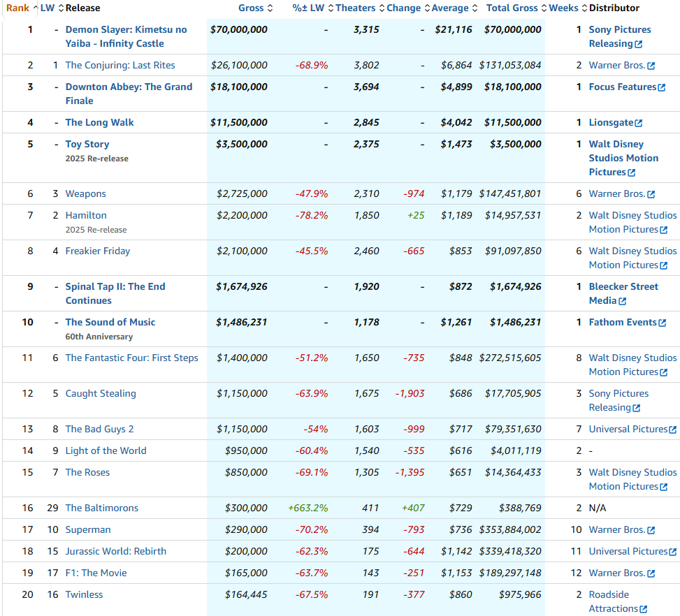Sort by %± LW using its arrows
This screenshot has height=616, width=680.
331,8
